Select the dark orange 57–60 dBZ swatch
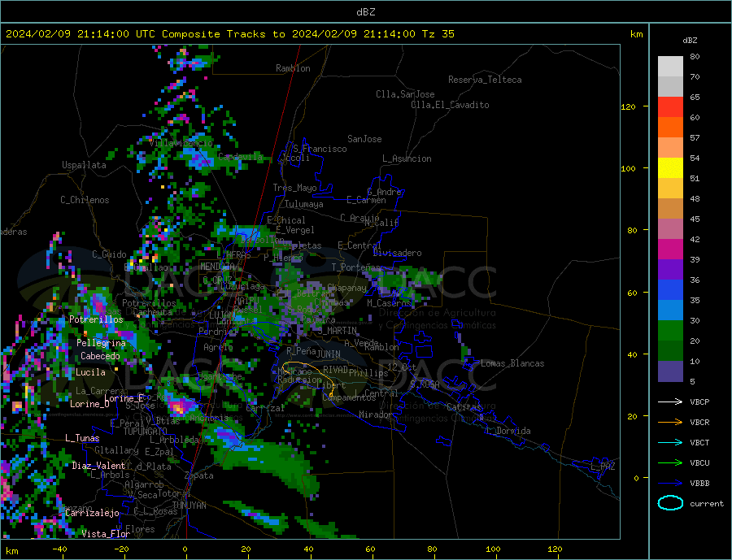 670,128
